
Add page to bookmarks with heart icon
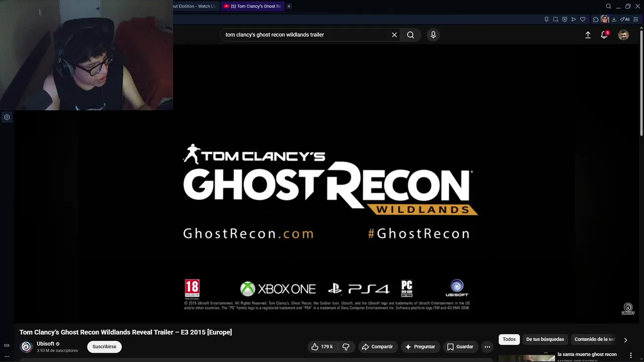(x=583, y=19)
